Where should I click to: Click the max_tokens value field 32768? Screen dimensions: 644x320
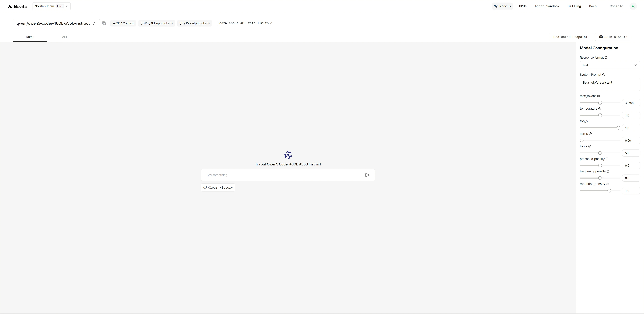(x=631, y=103)
